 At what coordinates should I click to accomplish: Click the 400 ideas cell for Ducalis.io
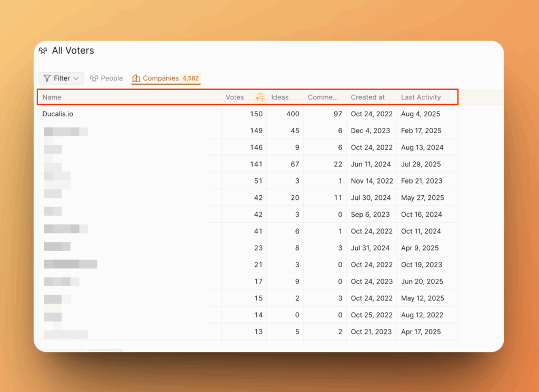[x=293, y=114]
